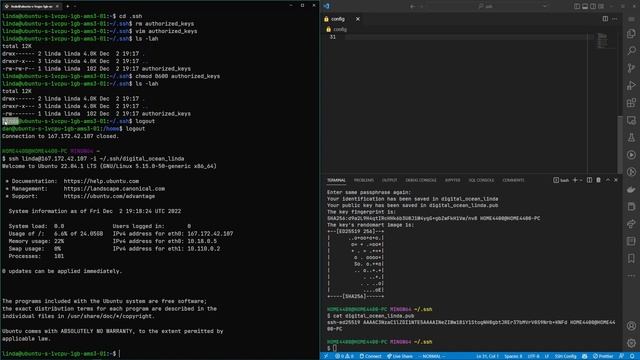Switch to the SQL CONSOLE panel tab
This screenshot has width=640, height=360.
coord(481,180)
